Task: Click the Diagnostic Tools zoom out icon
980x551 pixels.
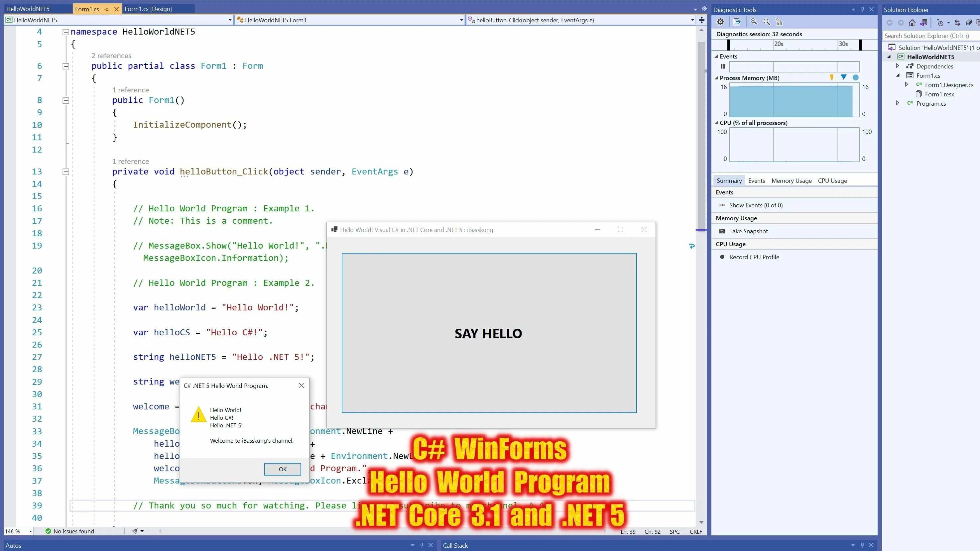Action: (767, 22)
